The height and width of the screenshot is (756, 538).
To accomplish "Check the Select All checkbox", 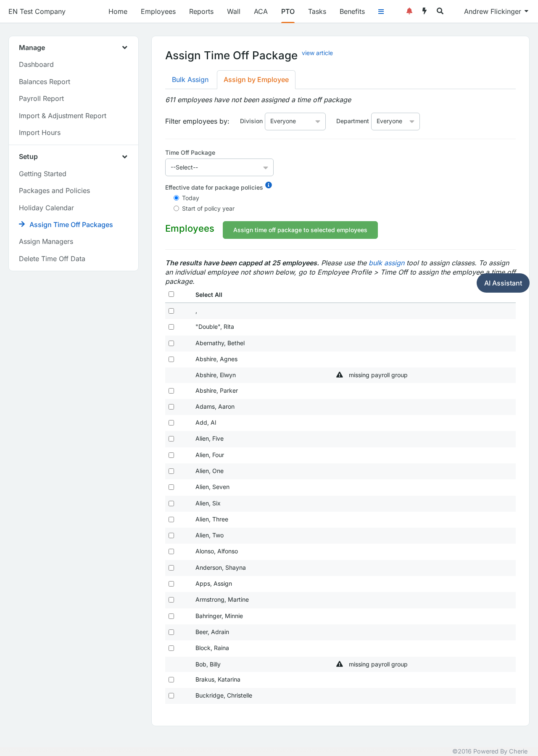I will tap(171, 294).
